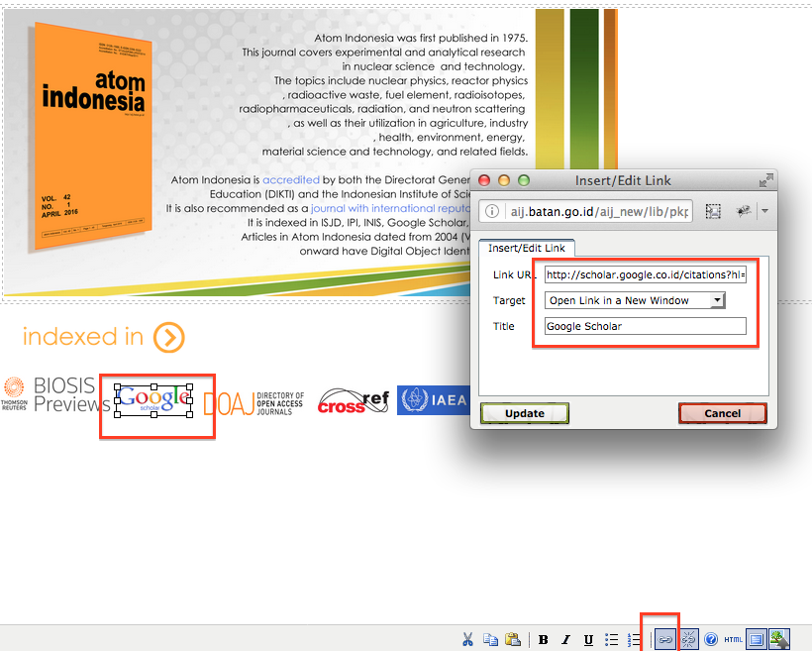Click the Copy icon in editor toolbar
Image resolution: width=812 pixels, height=651 pixels.
[x=490, y=639]
